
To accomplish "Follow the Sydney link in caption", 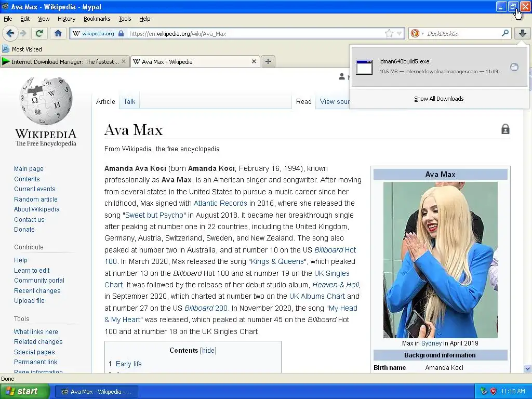I will pos(431,343).
